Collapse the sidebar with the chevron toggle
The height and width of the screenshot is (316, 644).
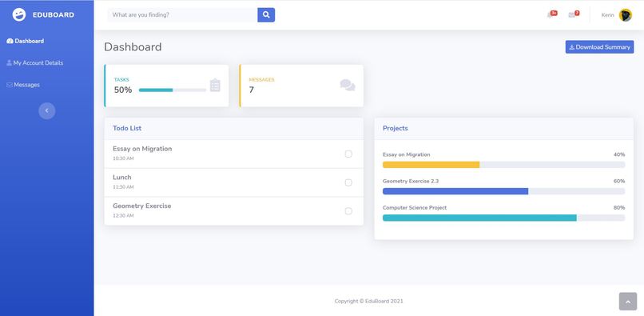tap(47, 110)
